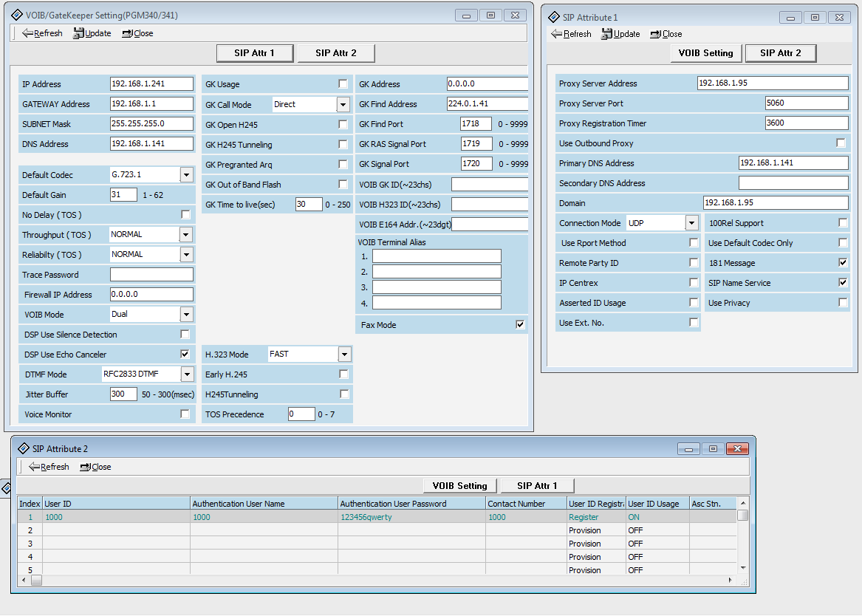Click Update icon in SIP Attribute 1 toolbar
The width and height of the screenshot is (862, 616).
[x=606, y=34]
